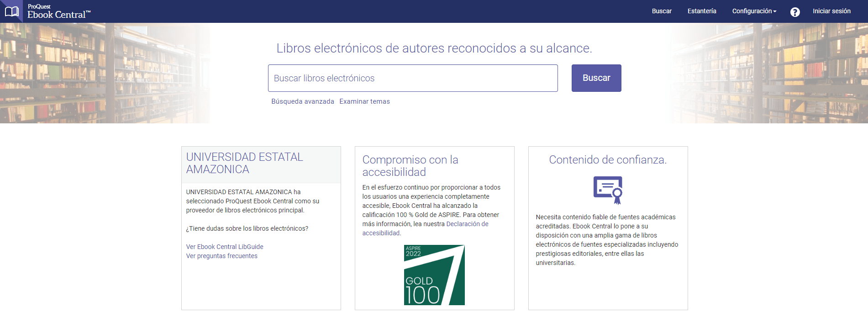Click the Libros electrónicos de autores reconocidos headline
Image resolution: width=868 pixels, height=323 pixels.
(434, 48)
